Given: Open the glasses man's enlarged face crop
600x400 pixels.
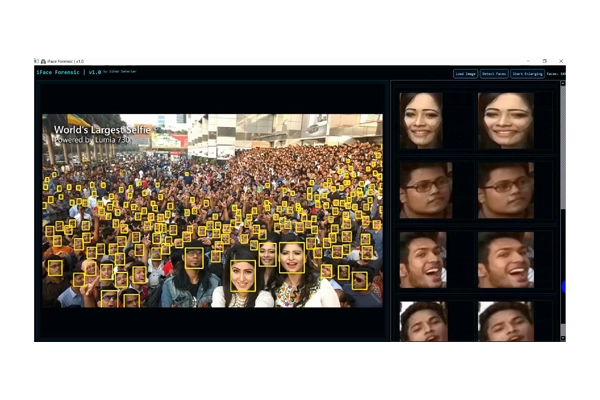Looking at the screenshot, I should [x=505, y=190].
